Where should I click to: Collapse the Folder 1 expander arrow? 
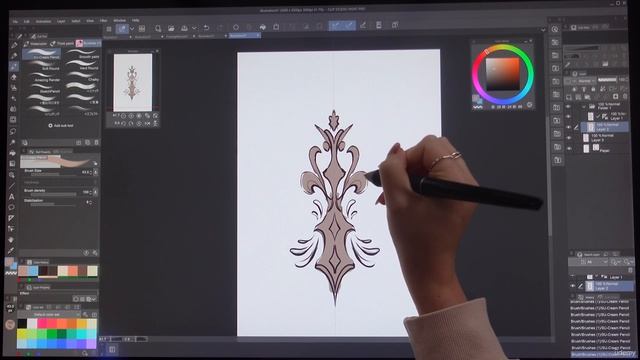click(584, 106)
